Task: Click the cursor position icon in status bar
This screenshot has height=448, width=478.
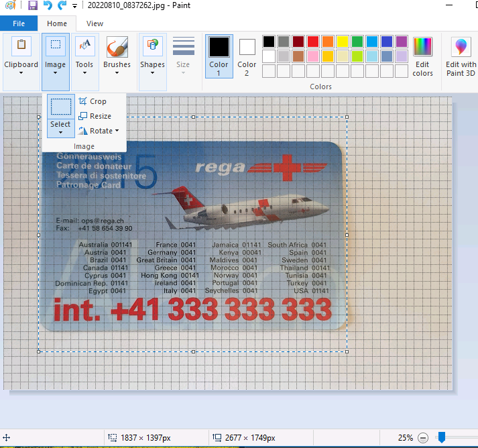Action: point(7,438)
